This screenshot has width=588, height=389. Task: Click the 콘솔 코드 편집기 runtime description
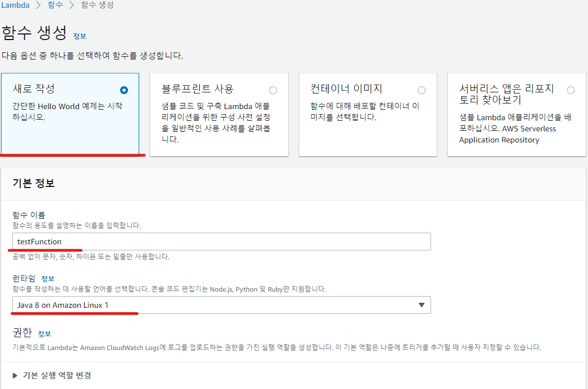[169, 289]
